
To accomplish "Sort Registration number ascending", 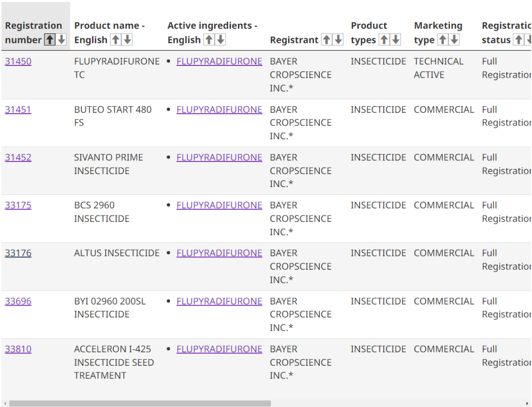I will point(50,40).
